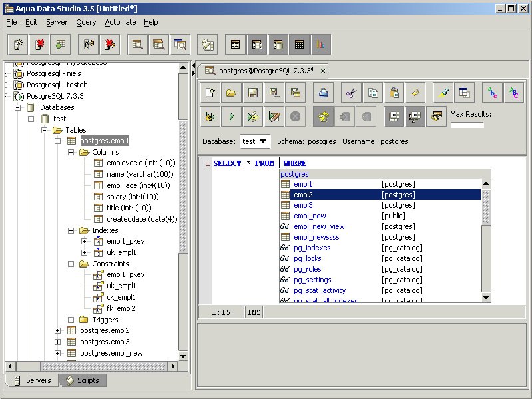
Task: Click the lowercase abc icon in query toolbar
Action: click(493, 93)
